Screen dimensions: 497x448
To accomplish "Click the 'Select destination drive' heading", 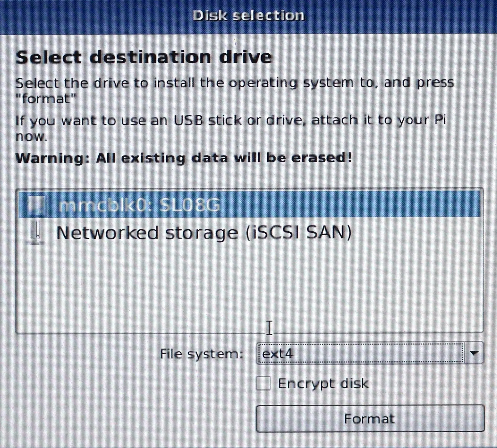I will [144, 57].
